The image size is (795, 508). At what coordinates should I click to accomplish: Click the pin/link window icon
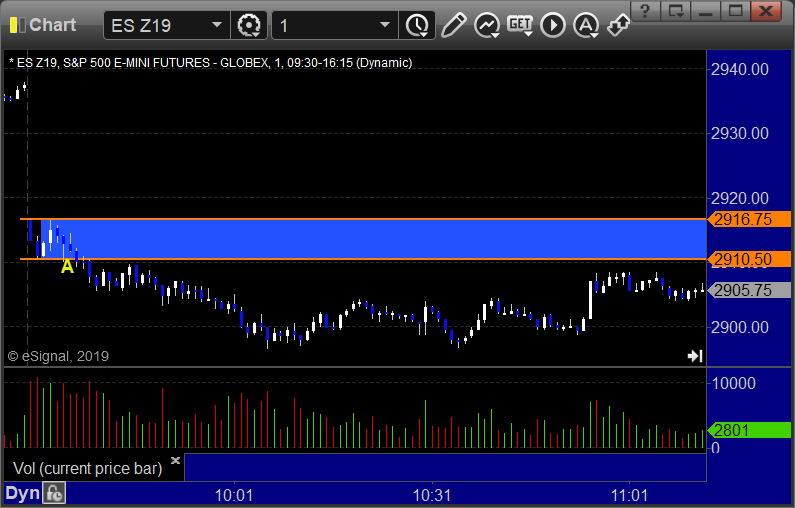[619, 25]
